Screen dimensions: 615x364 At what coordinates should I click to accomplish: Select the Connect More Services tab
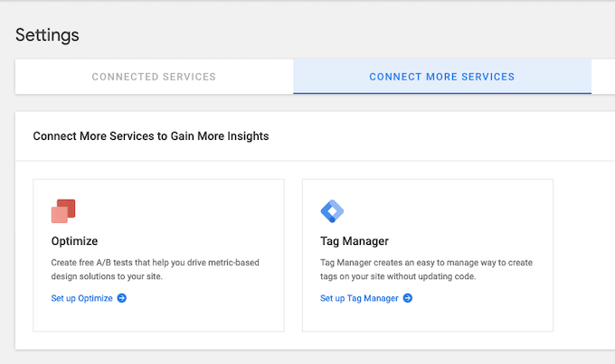tap(442, 77)
